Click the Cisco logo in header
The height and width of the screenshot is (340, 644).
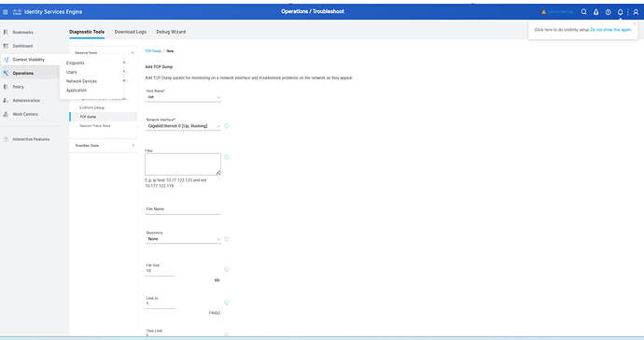point(17,12)
